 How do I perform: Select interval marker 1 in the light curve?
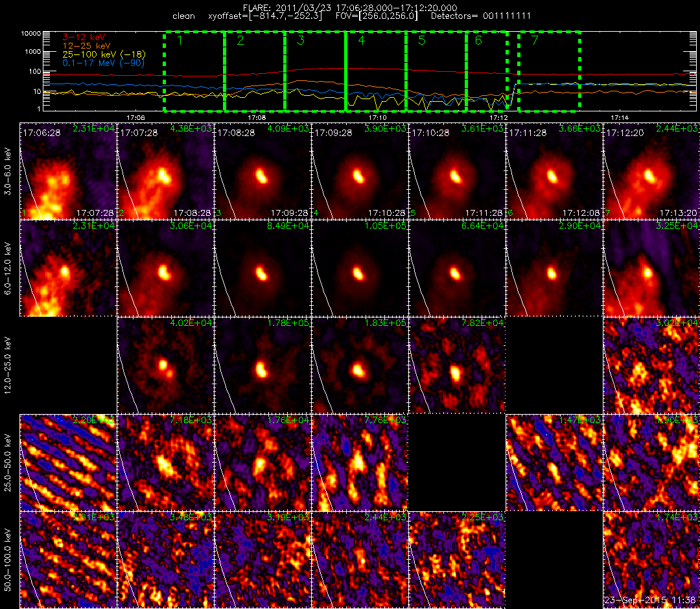click(180, 40)
